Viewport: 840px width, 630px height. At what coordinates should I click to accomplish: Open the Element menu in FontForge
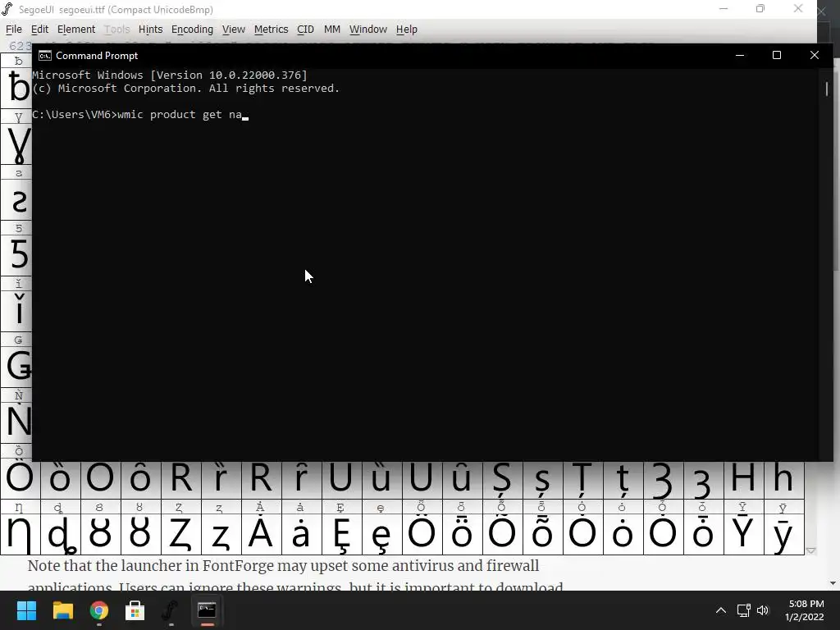76,30
